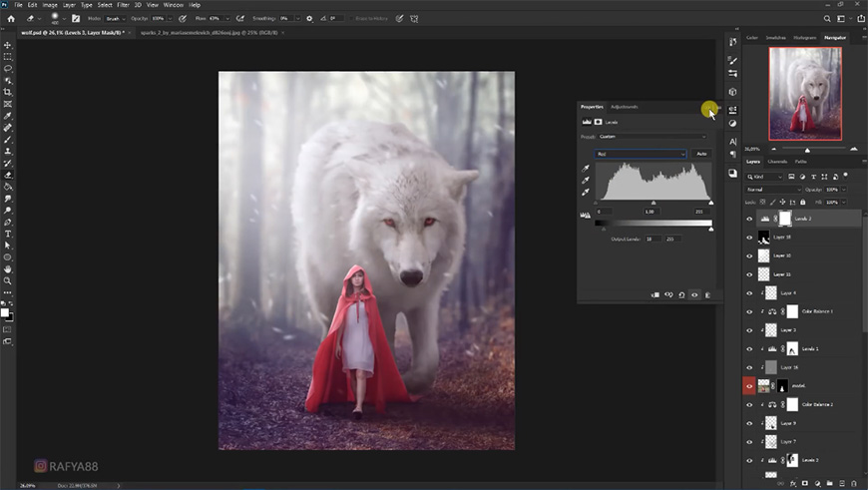Click the Search icon at top right

click(x=827, y=18)
